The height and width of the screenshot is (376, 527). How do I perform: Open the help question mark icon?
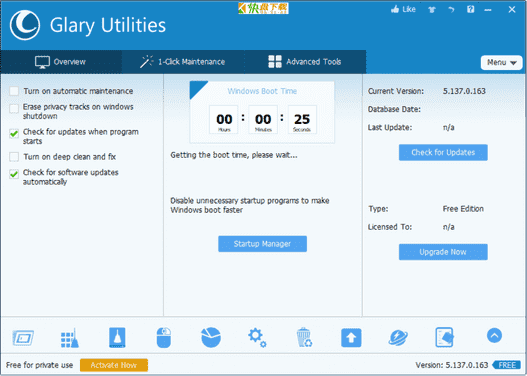pos(471,9)
